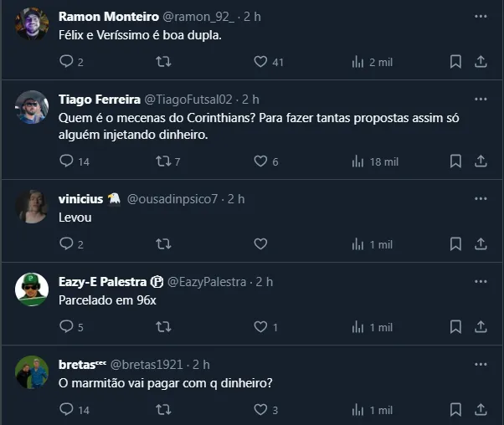Screen dimensions: 504x425
Task: Click Ramon Monteiro's profile avatar
Action: [32, 23]
